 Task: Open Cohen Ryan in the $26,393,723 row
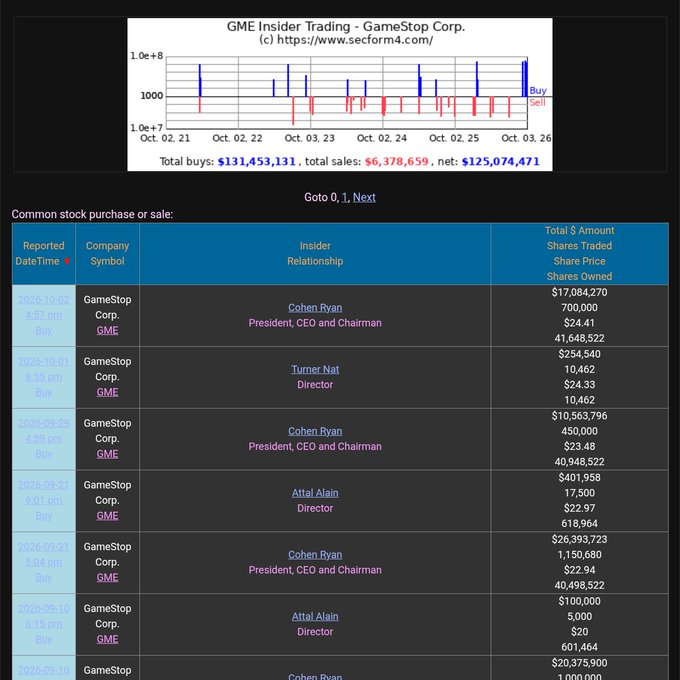coord(315,555)
